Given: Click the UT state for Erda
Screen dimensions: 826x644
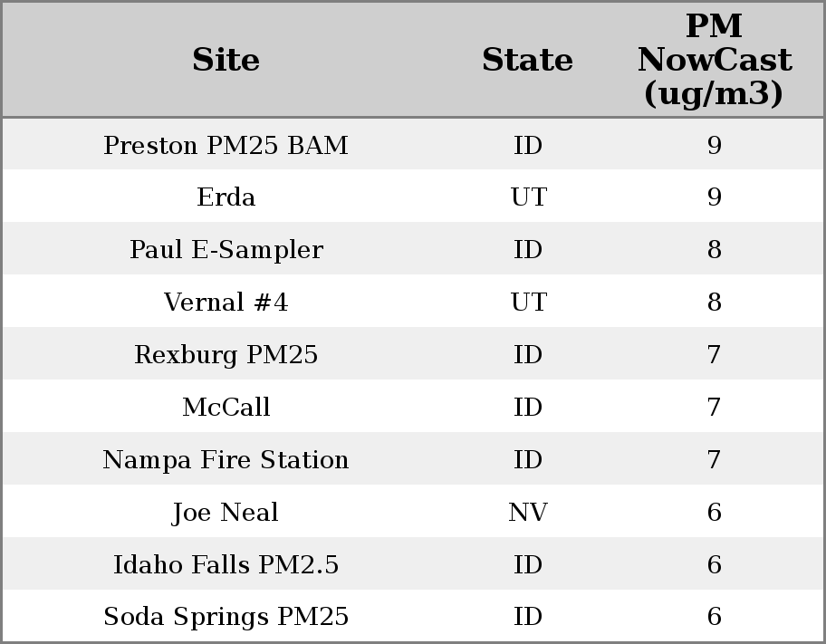Looking at the screenshot, I should click(x=528, y=197).
